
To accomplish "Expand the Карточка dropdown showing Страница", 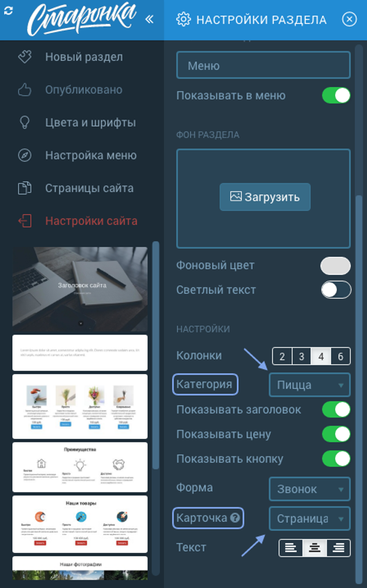I will pos(310,519).
